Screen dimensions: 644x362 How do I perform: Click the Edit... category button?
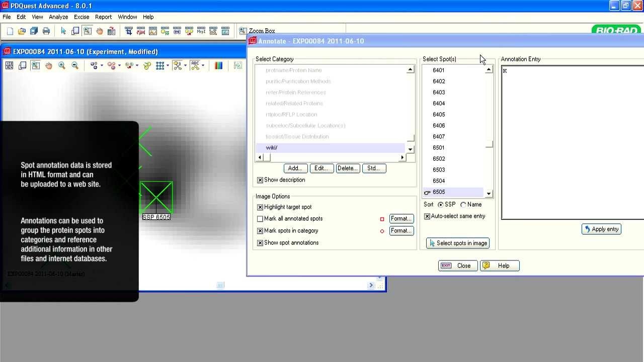(321, 168)
